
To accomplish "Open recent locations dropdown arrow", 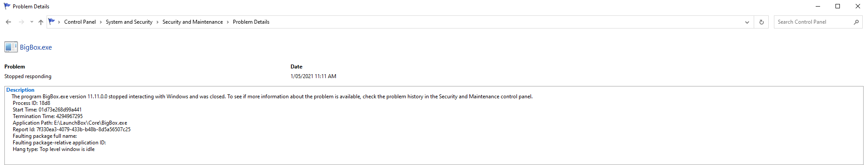I will coord(32,22).
